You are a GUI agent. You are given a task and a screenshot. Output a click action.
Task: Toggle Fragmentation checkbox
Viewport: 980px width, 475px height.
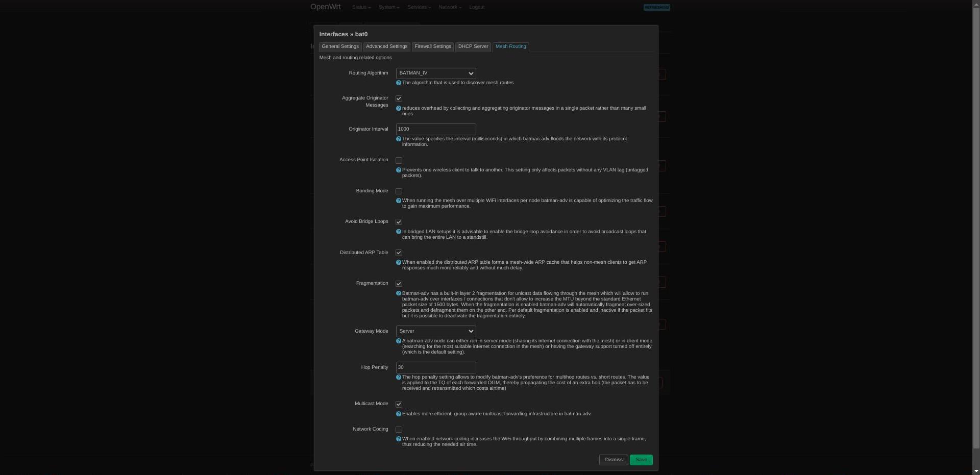tap(399, 284)
